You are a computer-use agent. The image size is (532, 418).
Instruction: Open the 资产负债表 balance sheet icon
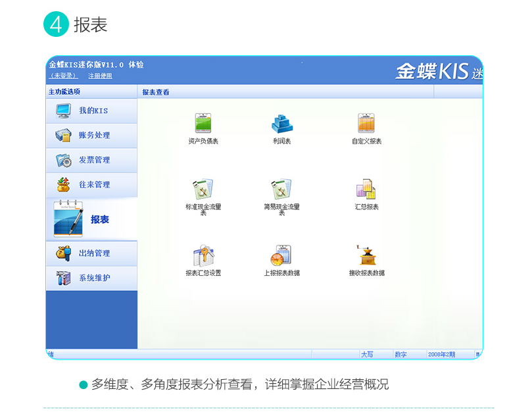coord(203,124)
